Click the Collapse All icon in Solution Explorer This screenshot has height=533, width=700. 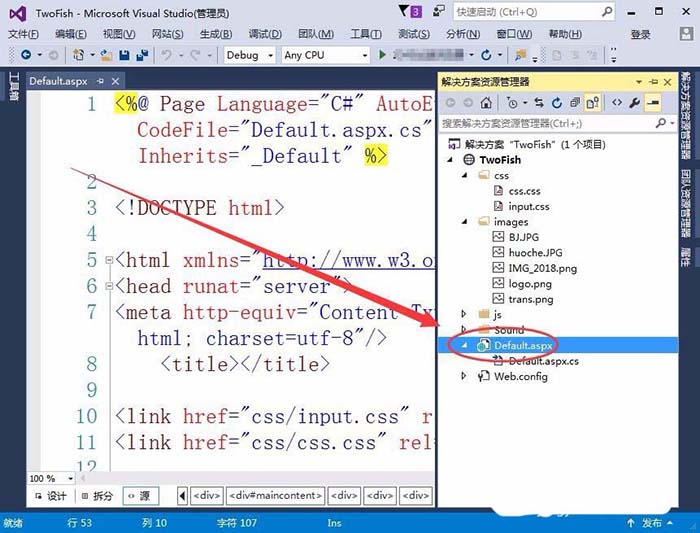click(x=575, y=103)
